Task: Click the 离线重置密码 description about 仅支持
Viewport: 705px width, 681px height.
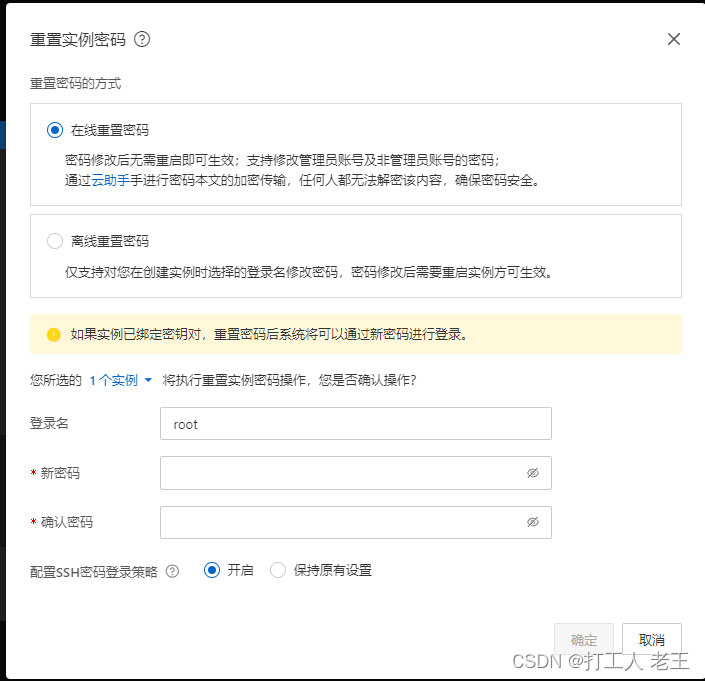Action: pyautogui.click(x=308, y=272)
